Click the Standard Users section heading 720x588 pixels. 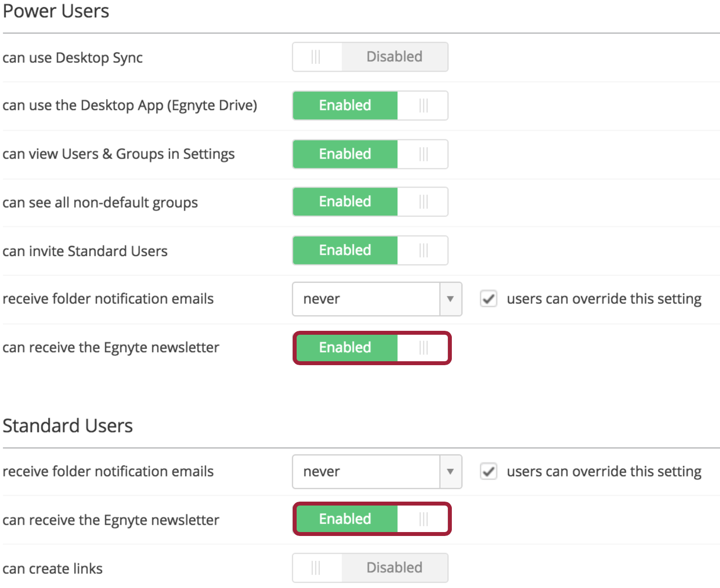tap(68, 426)
